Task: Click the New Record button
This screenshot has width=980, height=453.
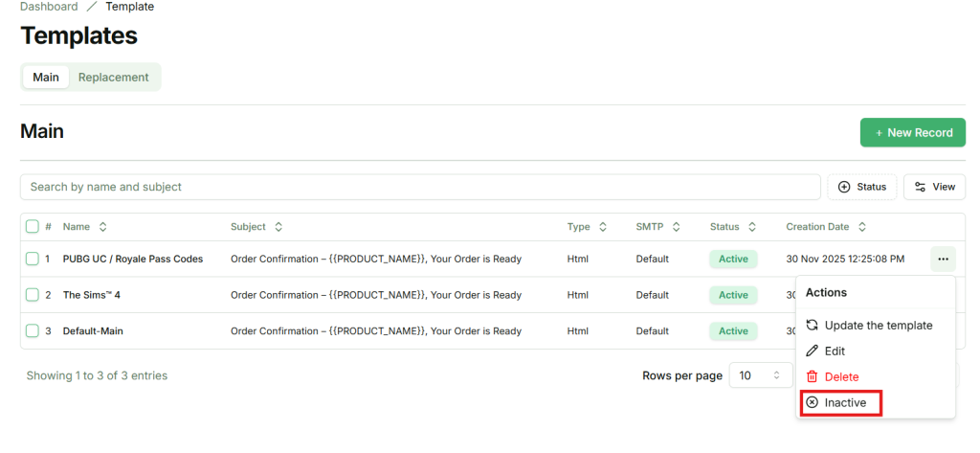Action: pyautogui.click(x=912, y=133)
